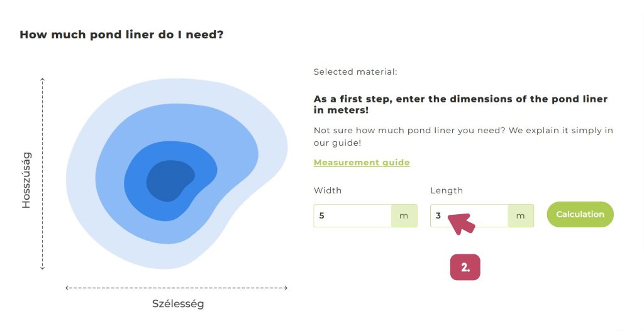644x336 pixels.
Task: Click the Width input field
Action: pos(352,215)
